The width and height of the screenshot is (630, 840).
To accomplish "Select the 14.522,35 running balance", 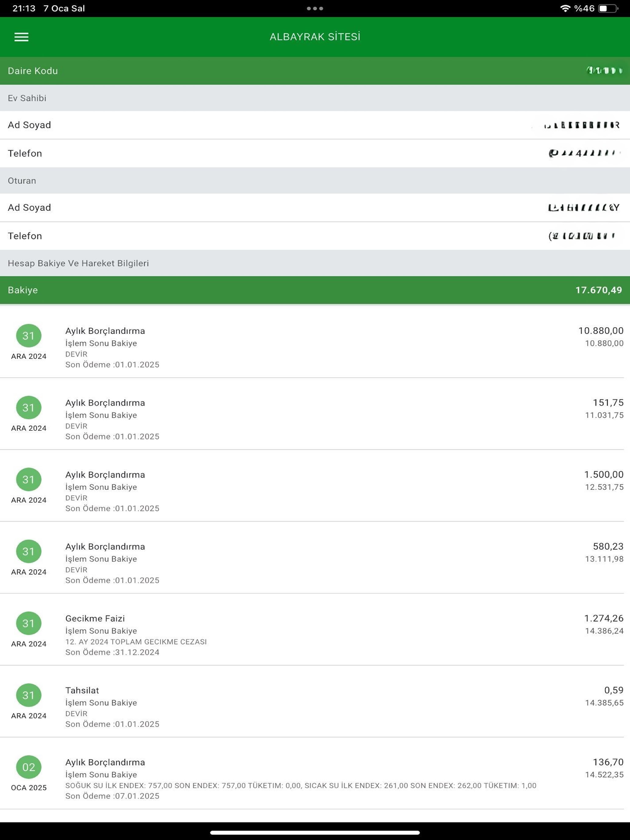I will click(604, 775).
